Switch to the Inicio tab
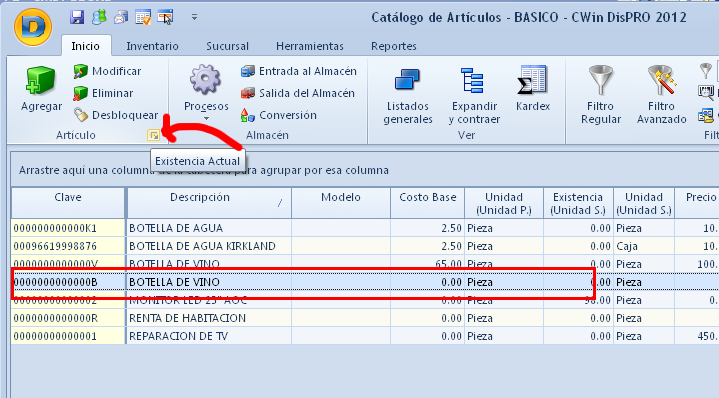The image size is (719, 398). pyautogui.click(x=86, y=46)
